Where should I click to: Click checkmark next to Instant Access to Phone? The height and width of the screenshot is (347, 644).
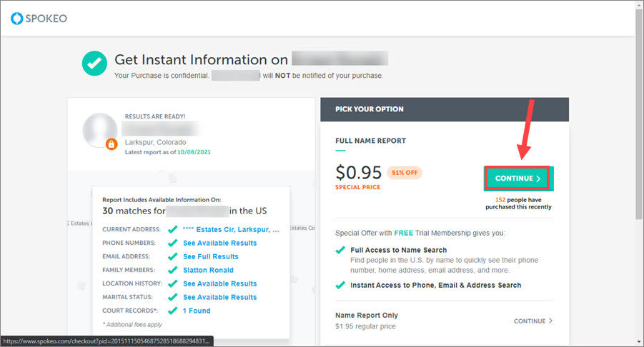point(340,285)
